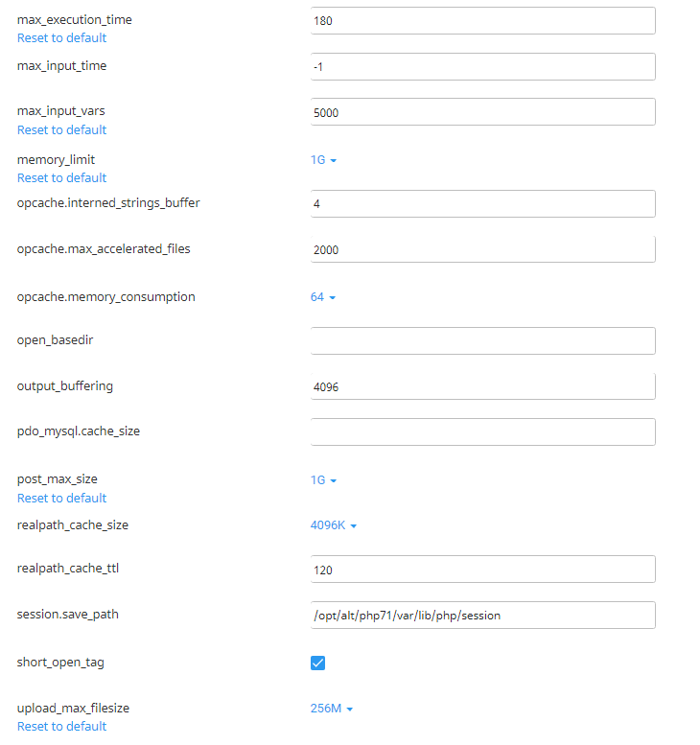Select the pdo_mysql.cache_size text box
Viewport: 700px width, 745px height.
click(x=482, y=432)
